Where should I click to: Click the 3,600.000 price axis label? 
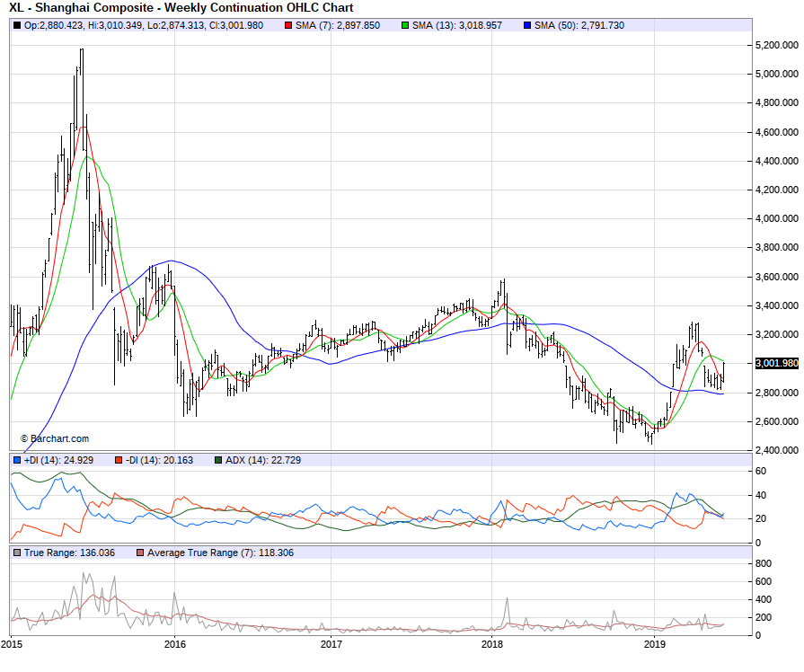pyautogui.click(x=777, y=277)
